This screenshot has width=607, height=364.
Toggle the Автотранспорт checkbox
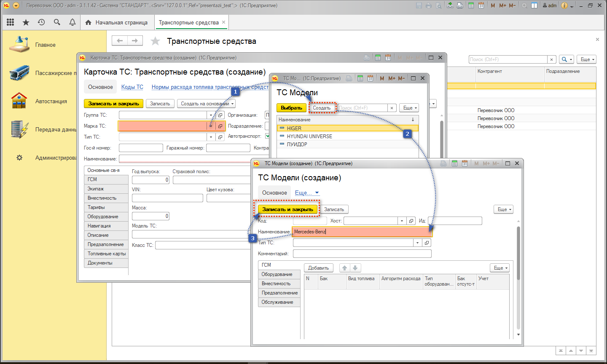[x=267, y=136]
